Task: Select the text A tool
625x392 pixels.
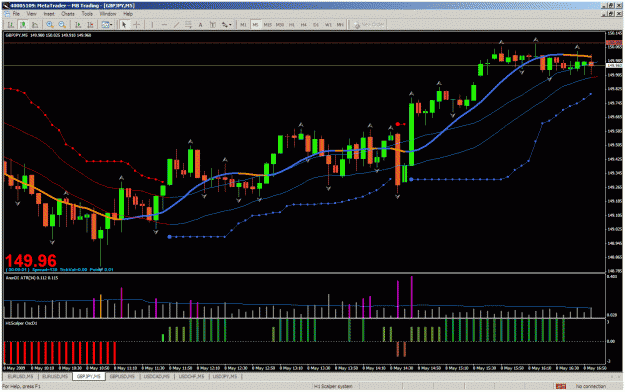Action: click(x=200, y=25)
